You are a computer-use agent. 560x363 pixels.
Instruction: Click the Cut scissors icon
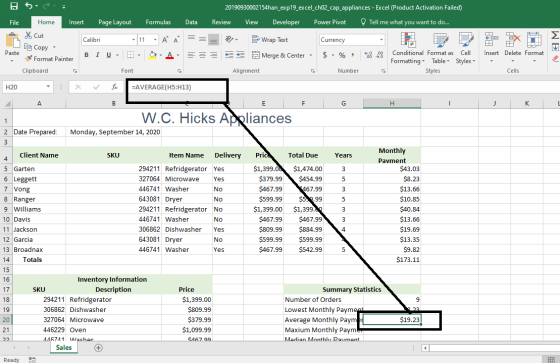tap(29, 35)
